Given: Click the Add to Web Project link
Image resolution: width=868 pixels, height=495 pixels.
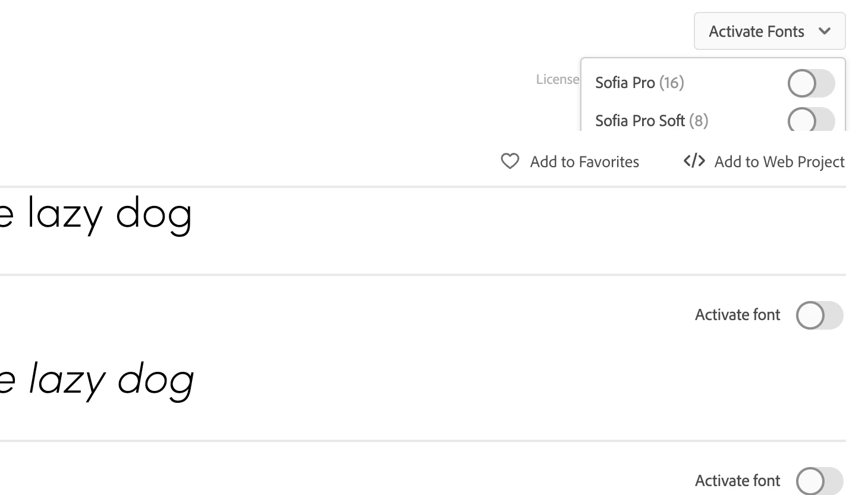Looking at the screenshot, I should tap(779, 162).
